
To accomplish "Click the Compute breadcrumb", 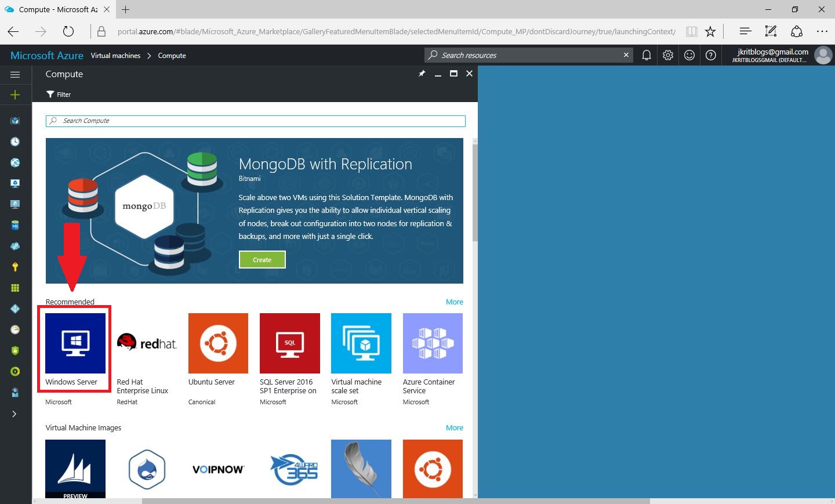I will 172,56.
